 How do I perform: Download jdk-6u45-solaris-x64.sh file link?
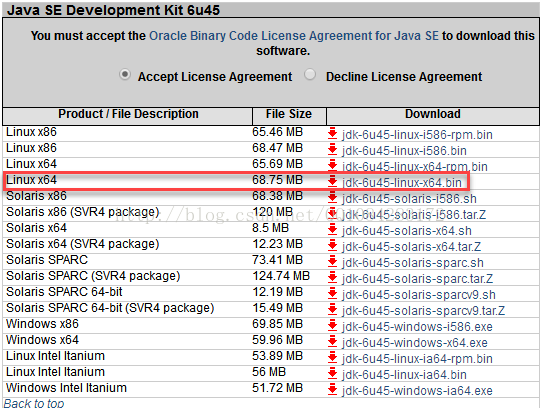pos(407,231)
